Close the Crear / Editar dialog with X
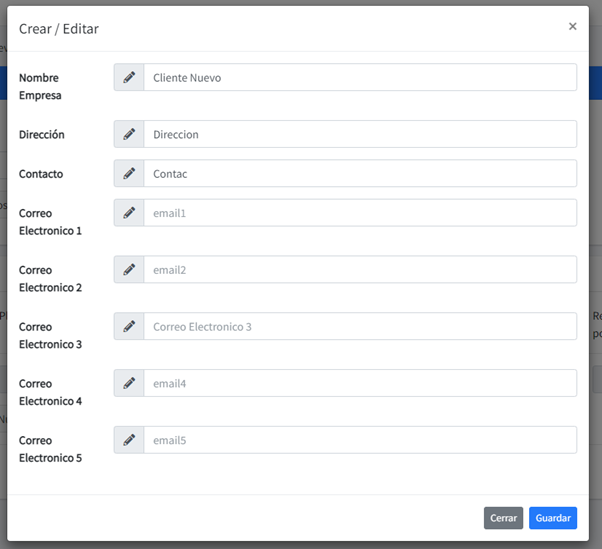The width and height of the screenshot is (602, 549). point(572,26)
